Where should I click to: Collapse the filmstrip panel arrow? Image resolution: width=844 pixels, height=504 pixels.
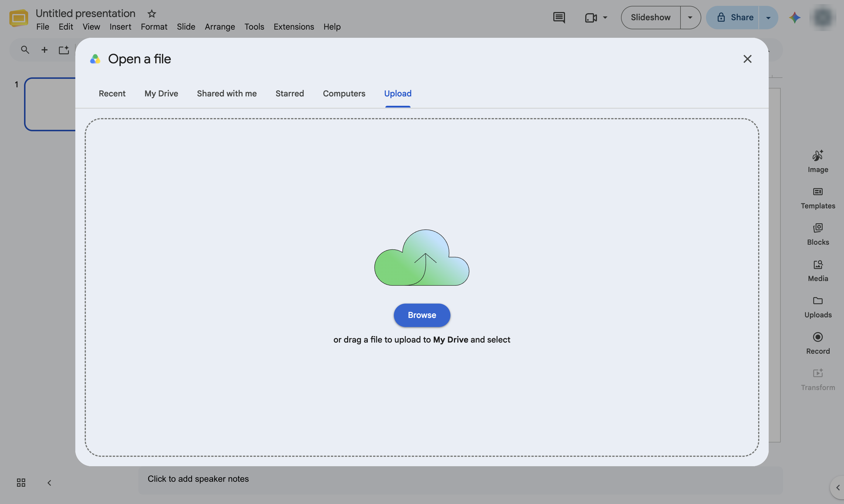point(49,483)
